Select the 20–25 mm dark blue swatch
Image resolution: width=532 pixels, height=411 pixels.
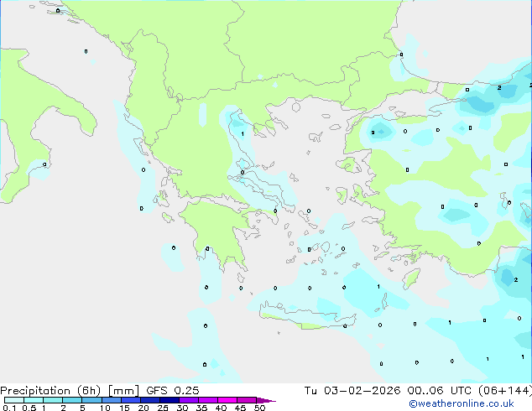(149, 400)
